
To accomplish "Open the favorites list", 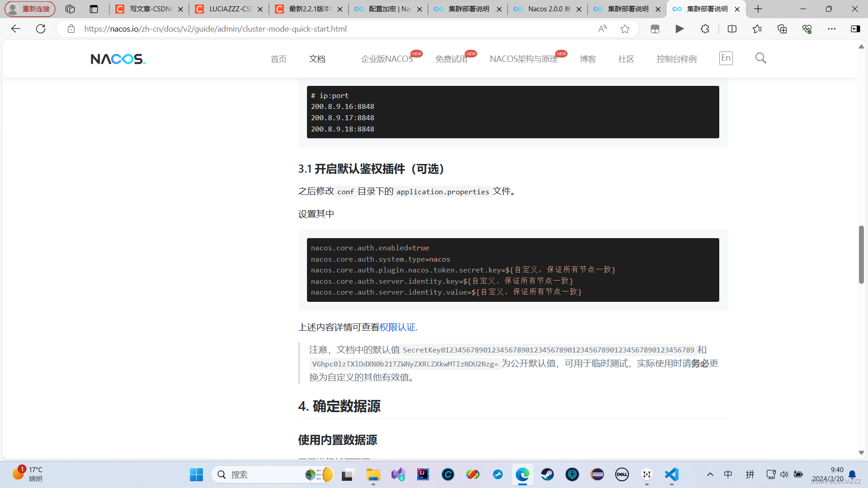I will click(x=757, y=29).
